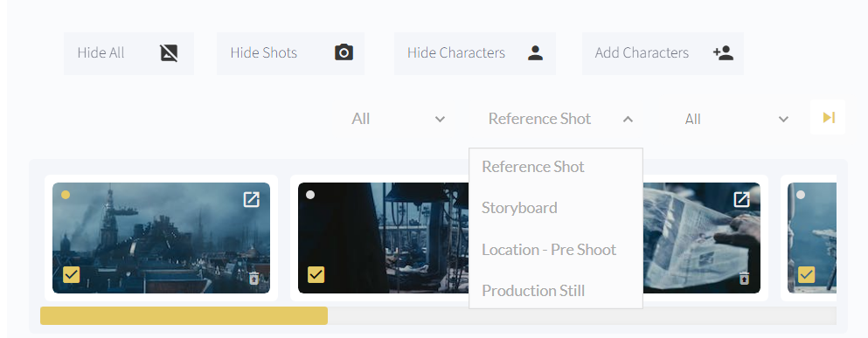The image size is (868, 338).
Task: Delete the newspaper shot thumbnail
Action: tap(744, 278)
